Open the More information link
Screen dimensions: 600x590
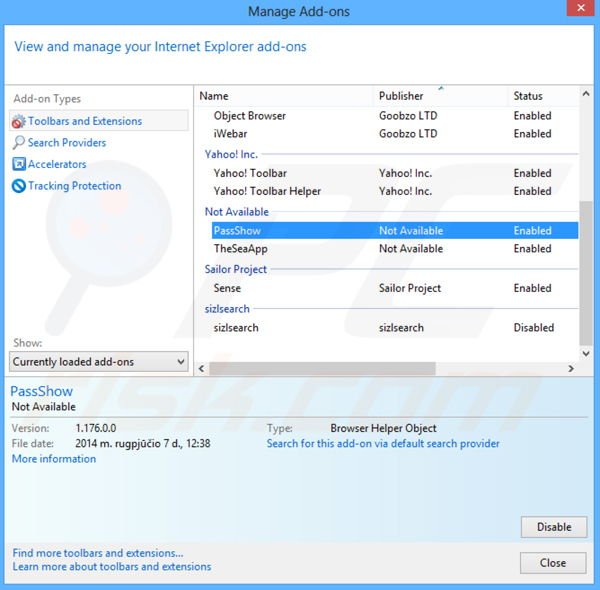click(54, 459)
